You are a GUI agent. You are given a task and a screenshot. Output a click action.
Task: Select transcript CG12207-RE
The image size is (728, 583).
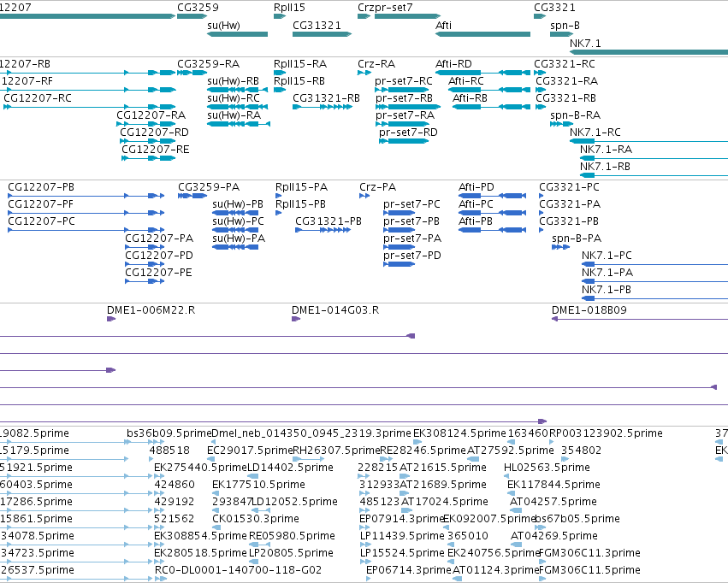pos(156,150)
